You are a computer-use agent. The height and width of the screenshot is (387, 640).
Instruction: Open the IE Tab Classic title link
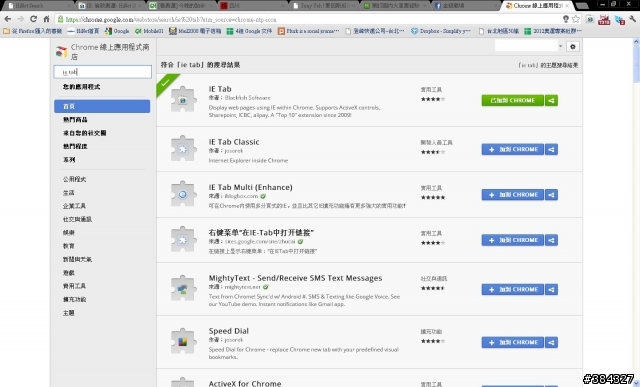(x=234, y=142)
